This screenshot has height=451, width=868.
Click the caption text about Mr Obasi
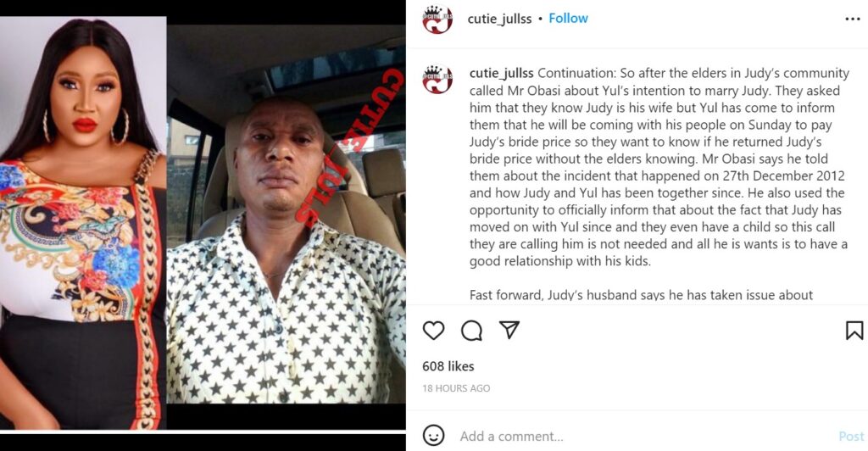(x=658, y=167)
